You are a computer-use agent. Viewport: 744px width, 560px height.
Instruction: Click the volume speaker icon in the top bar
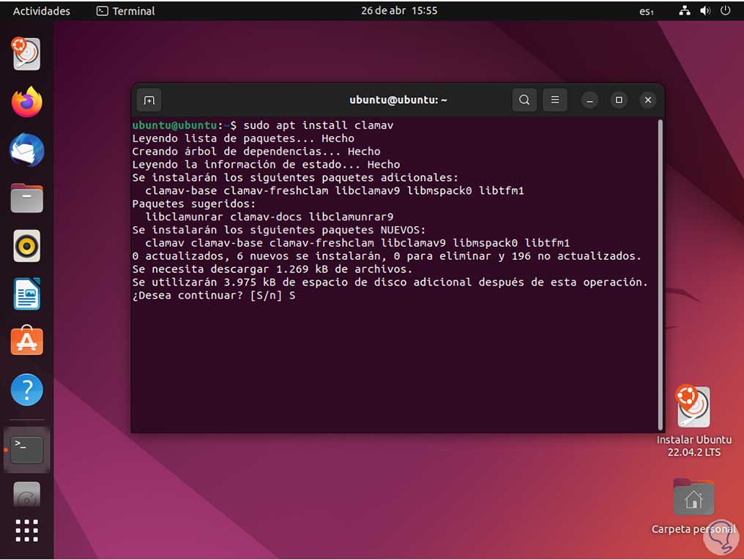click(705, 10)
